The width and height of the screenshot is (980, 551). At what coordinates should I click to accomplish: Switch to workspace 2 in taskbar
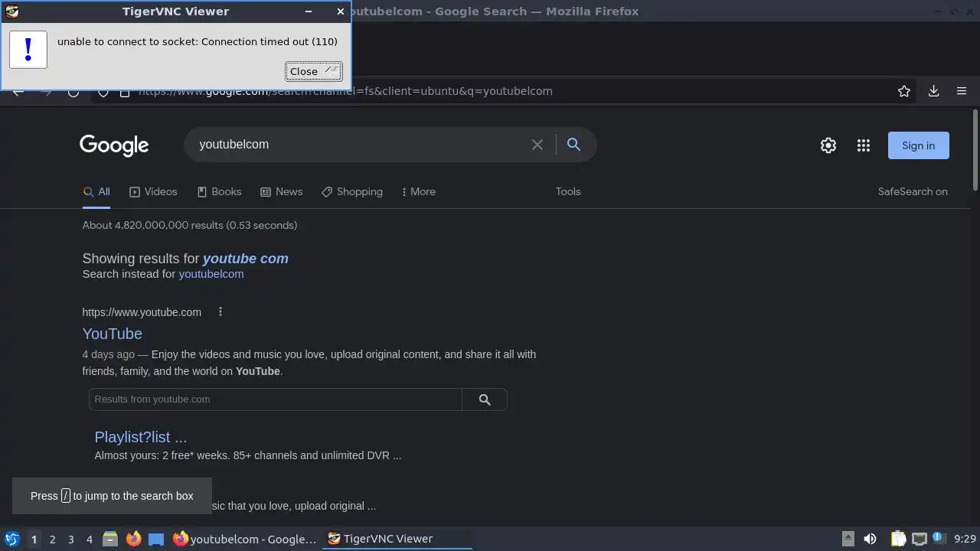click(52, 540)
